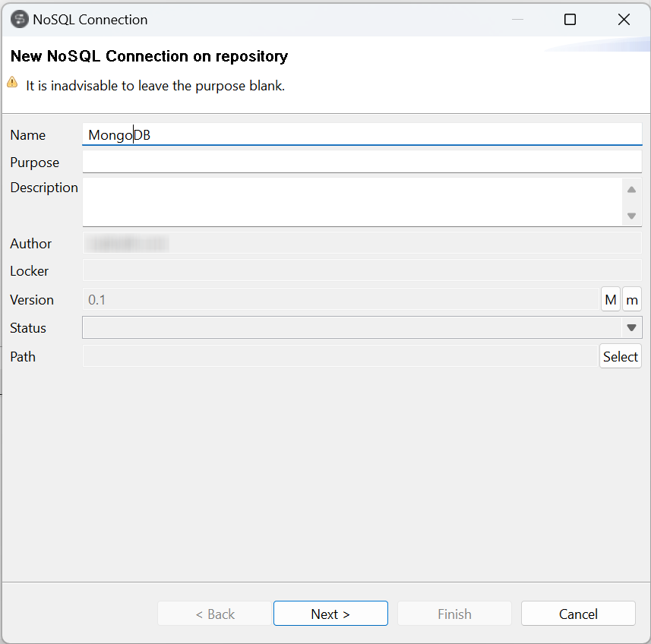
Task: Click the warning triangle icon
Action: coord(13,81)
